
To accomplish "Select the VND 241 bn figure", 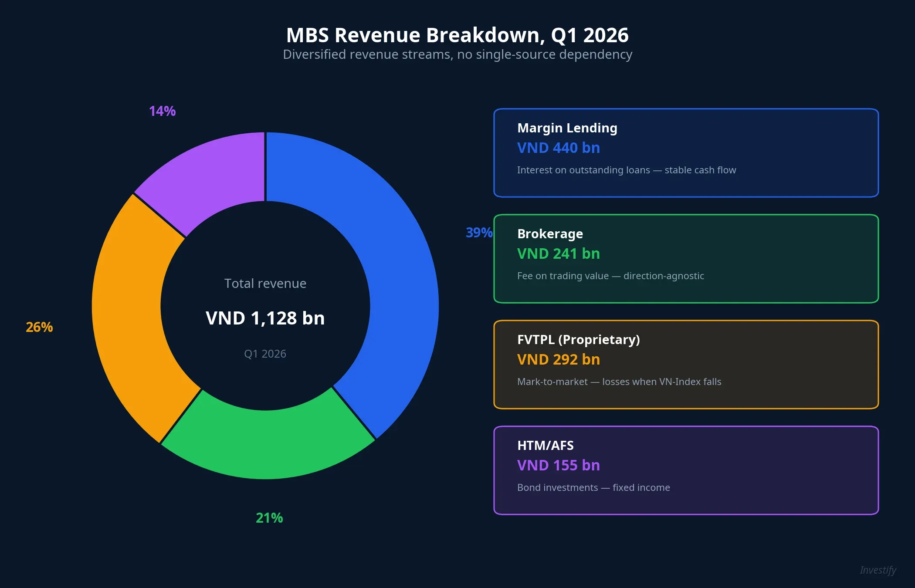I will pos(558,253).
